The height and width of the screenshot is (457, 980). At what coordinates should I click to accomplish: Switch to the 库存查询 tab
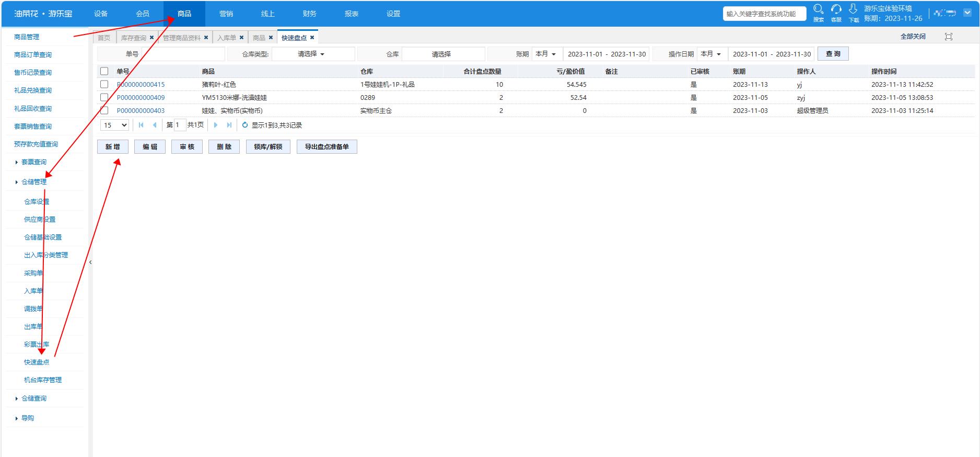[x=134, y=38]
